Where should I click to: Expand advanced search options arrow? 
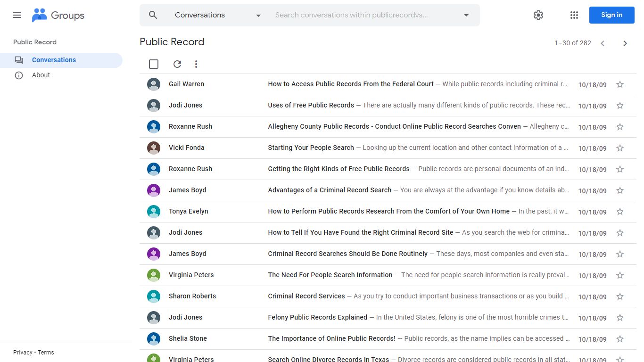coord(466,15)
